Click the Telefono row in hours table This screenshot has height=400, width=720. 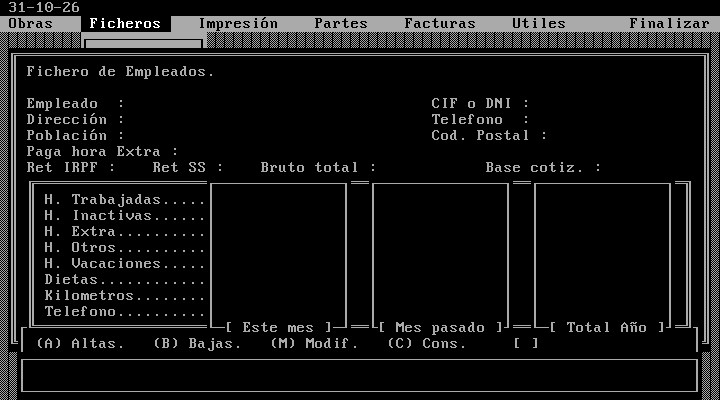(124, 312)
